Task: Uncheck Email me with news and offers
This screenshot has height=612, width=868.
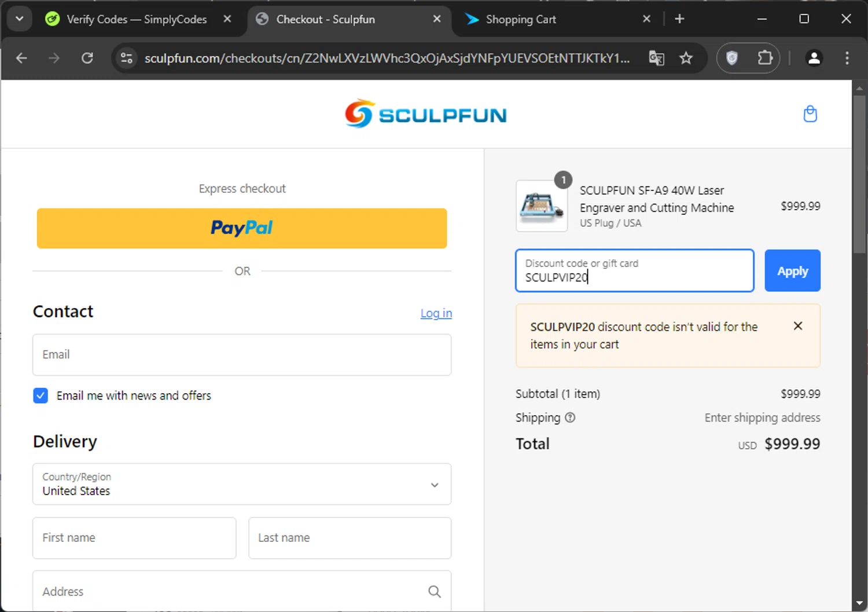Action: pos(41,395)
